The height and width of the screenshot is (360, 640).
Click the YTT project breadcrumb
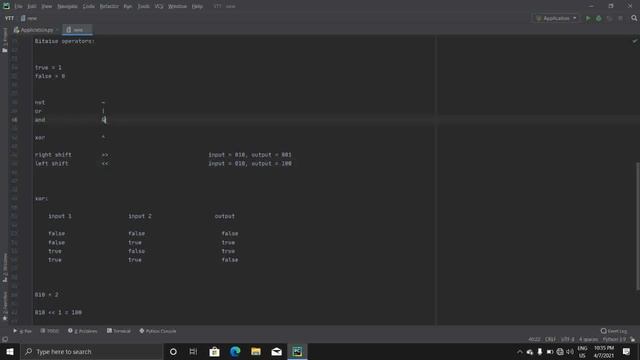[x=9, y=18]
